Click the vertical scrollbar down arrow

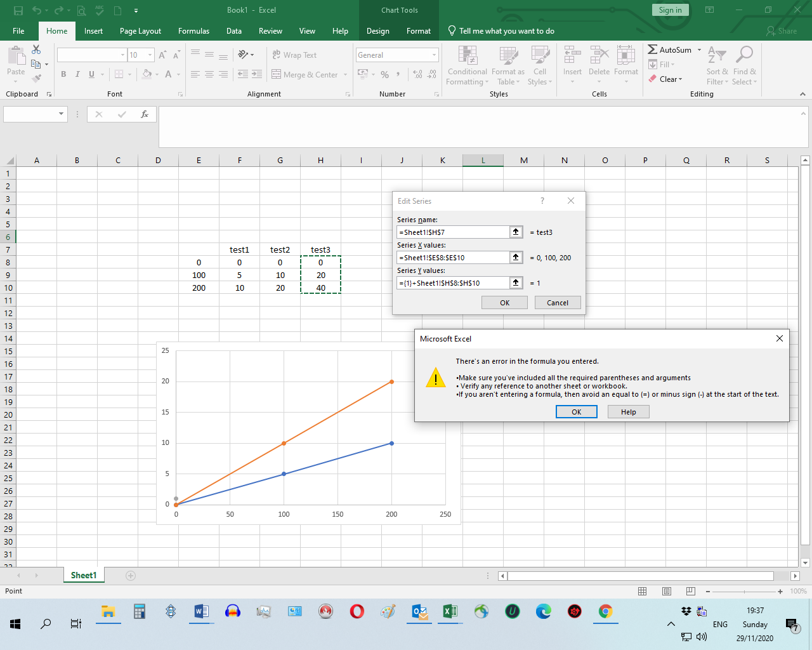[805, 563]
